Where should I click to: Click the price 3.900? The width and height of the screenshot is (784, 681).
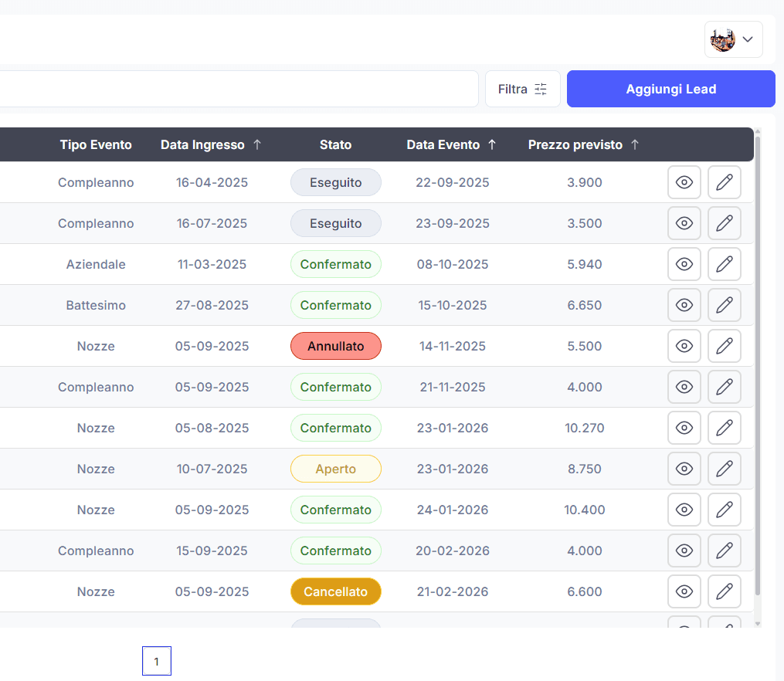(585, 182)
